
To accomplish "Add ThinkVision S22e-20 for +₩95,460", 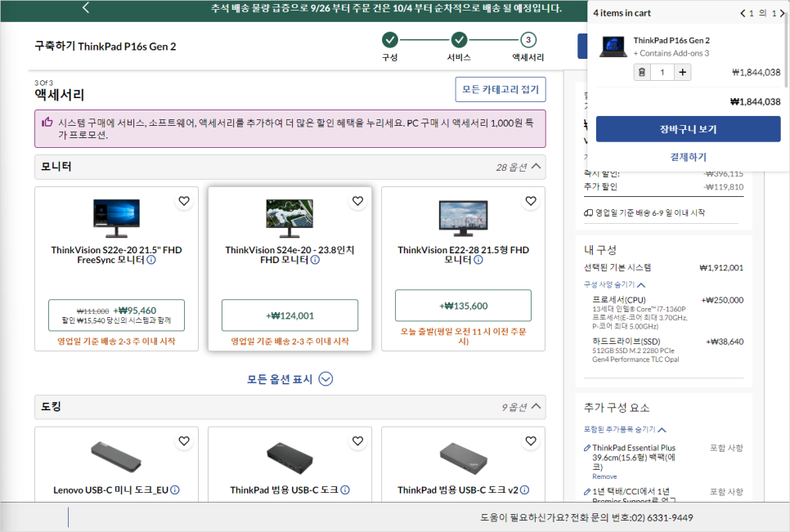I will coord(116,315).
